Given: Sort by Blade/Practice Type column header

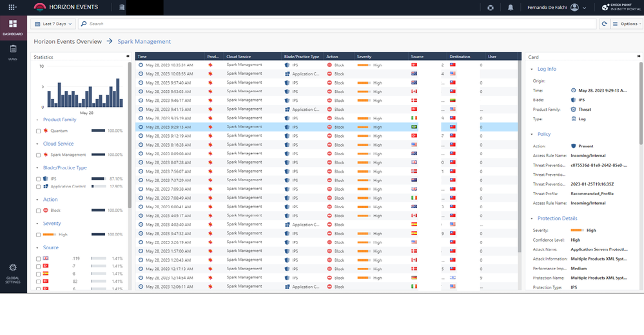Looking at the screenshot, I should 303,56.
